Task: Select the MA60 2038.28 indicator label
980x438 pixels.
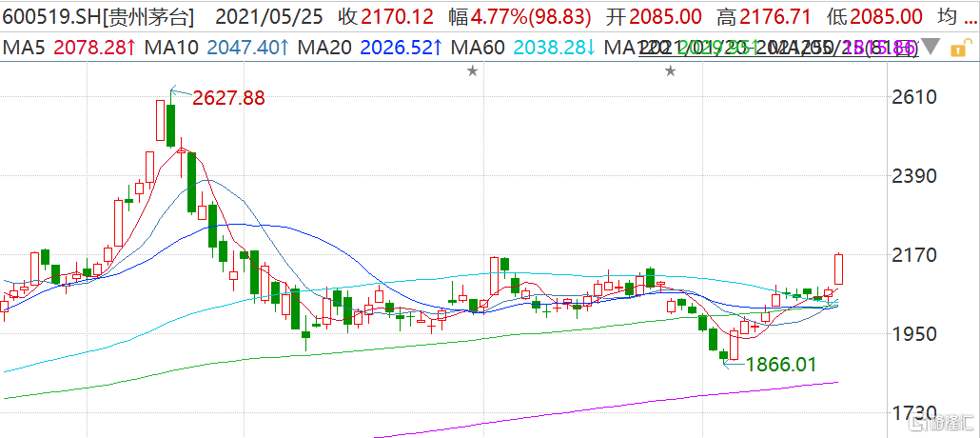Action: tap(523, 48)
